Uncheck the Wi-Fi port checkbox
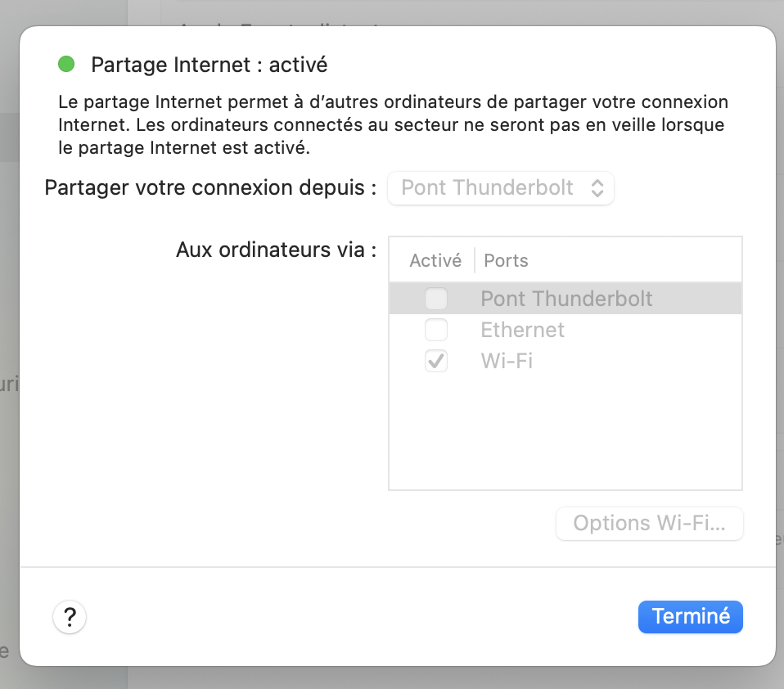Image resolution: width=784 pixels, height=689 pixels. tap(436, 361)
